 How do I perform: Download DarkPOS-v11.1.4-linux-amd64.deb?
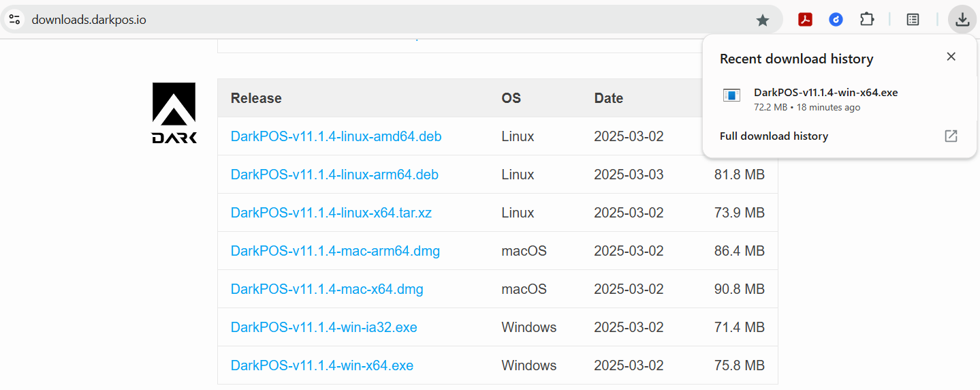pos(336,136)
